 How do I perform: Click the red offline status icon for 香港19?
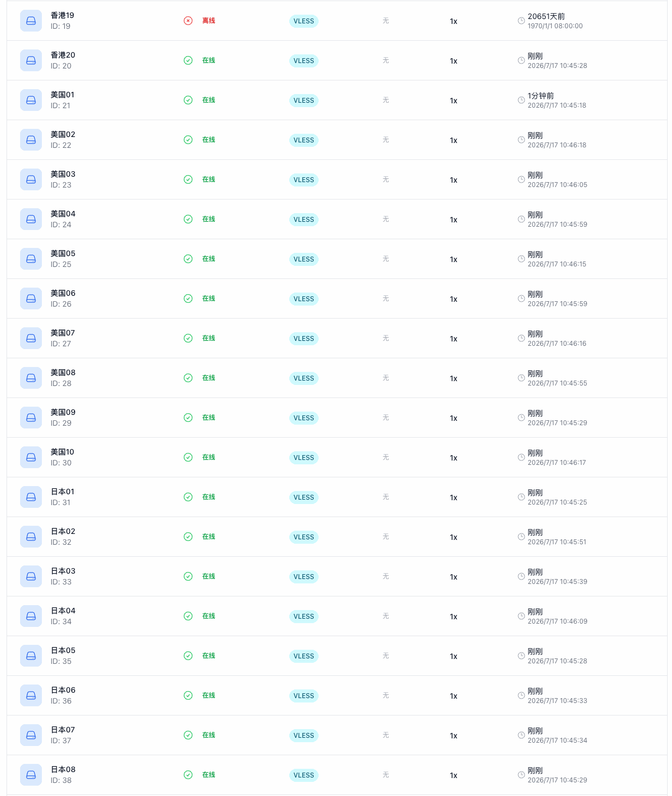click(x=188, y=21)
